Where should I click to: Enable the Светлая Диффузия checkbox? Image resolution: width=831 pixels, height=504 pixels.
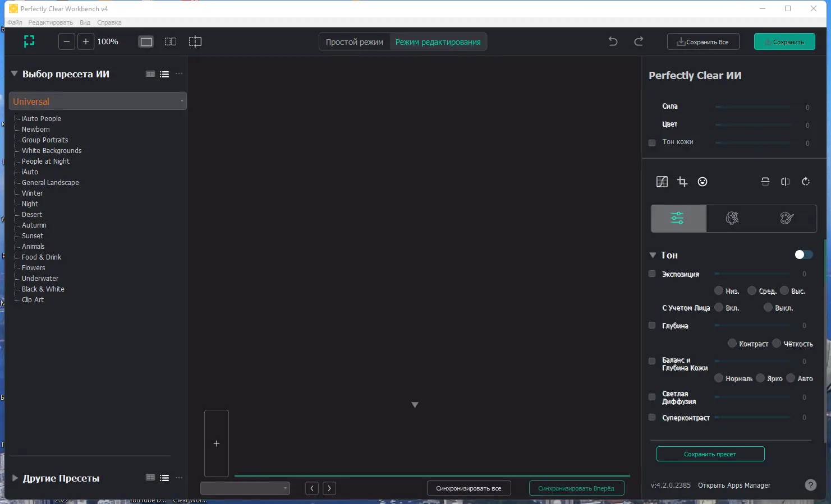(652, 397)
